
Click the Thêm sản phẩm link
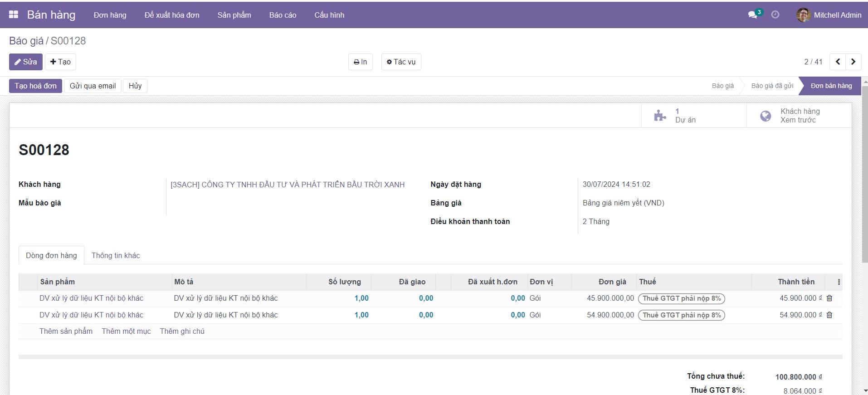pos(66,331)
